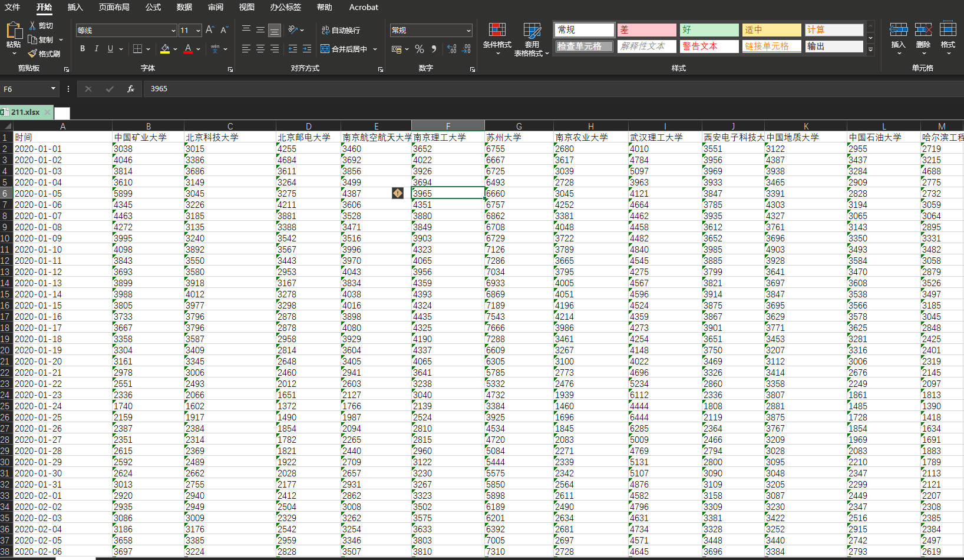Decrease decimal places
The width and height of the screenshot is (964, 560).
[x=466, y=49]
